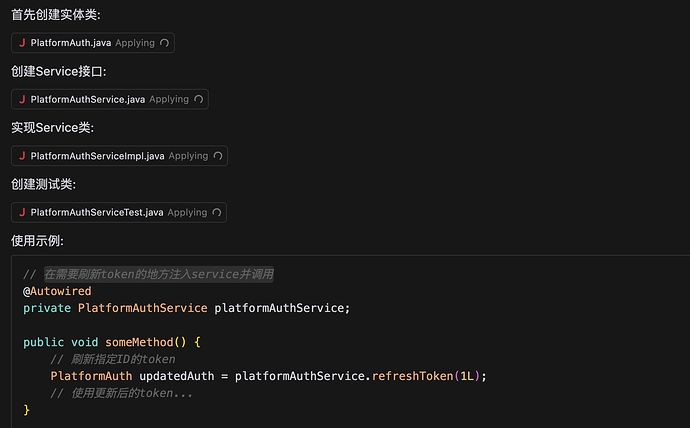This screenshot has width=690, height=428.
Task: Open the PlatformAuth.java file chip
Action: (93, 43)
